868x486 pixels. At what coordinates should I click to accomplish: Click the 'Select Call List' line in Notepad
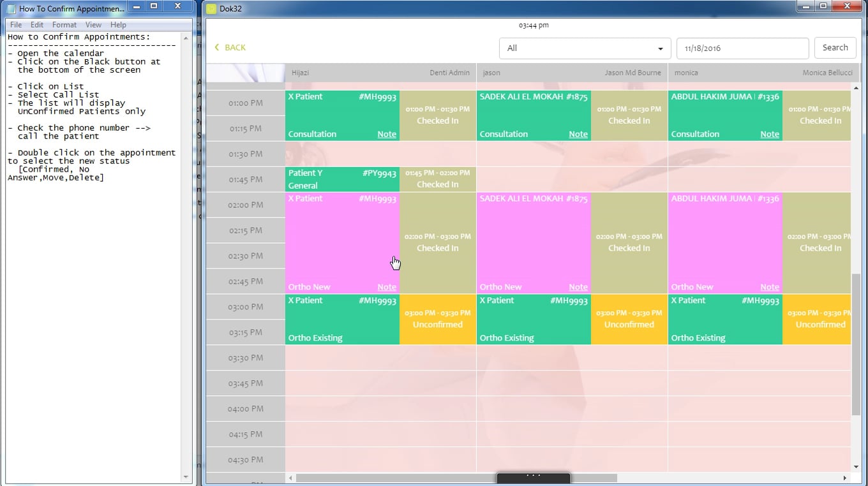pyautogui.click(x=54, y=94)
